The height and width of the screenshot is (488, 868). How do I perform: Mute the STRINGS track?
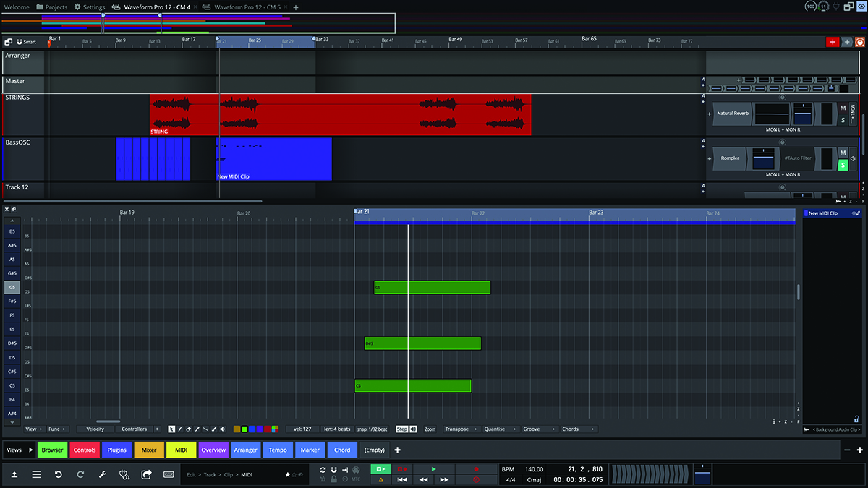[x=843, y=108]
